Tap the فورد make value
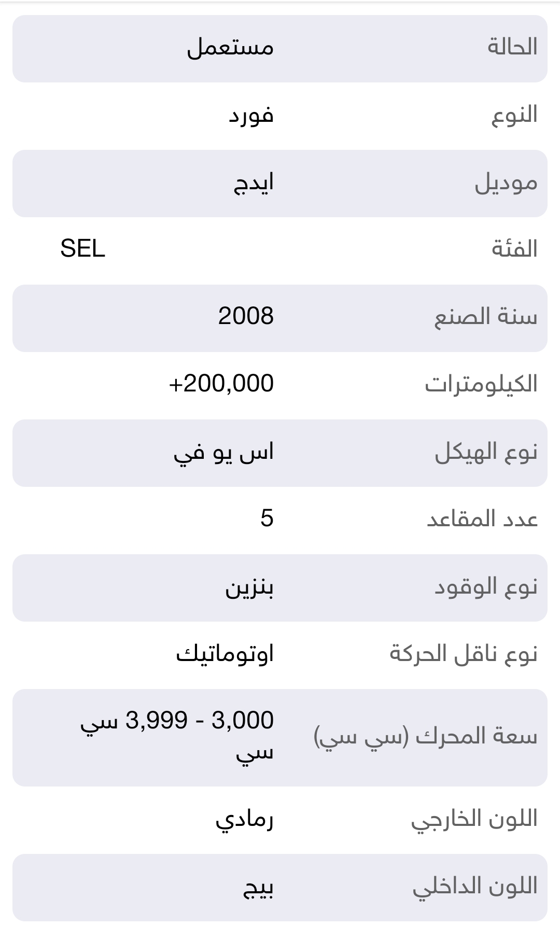Screen dimensions: 560x927 click(x=251, y=115)
